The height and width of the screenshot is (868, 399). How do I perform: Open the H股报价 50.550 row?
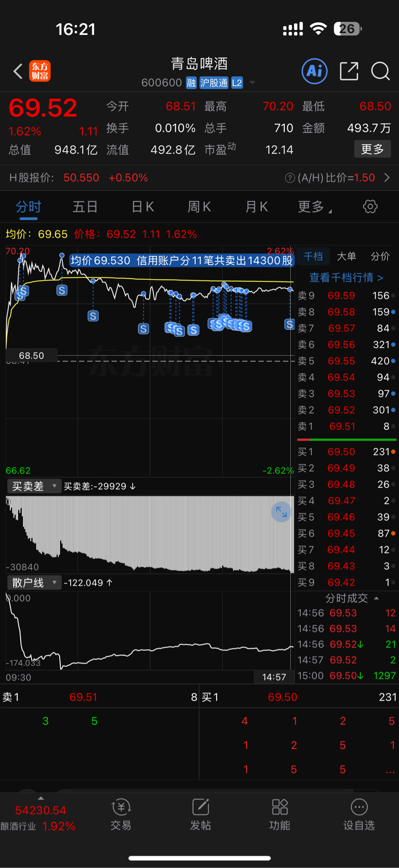tap(199, 178)
